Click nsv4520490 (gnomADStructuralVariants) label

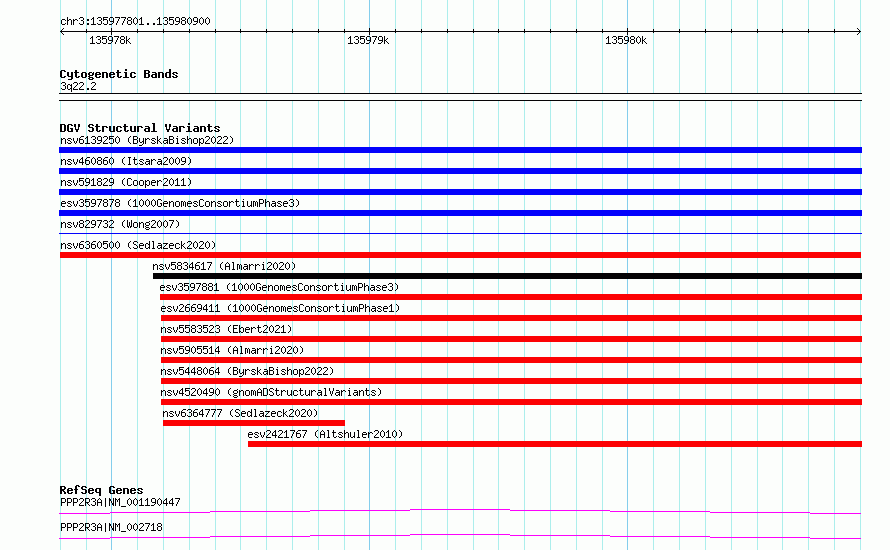pyautogui.click(x=271, y=392)
